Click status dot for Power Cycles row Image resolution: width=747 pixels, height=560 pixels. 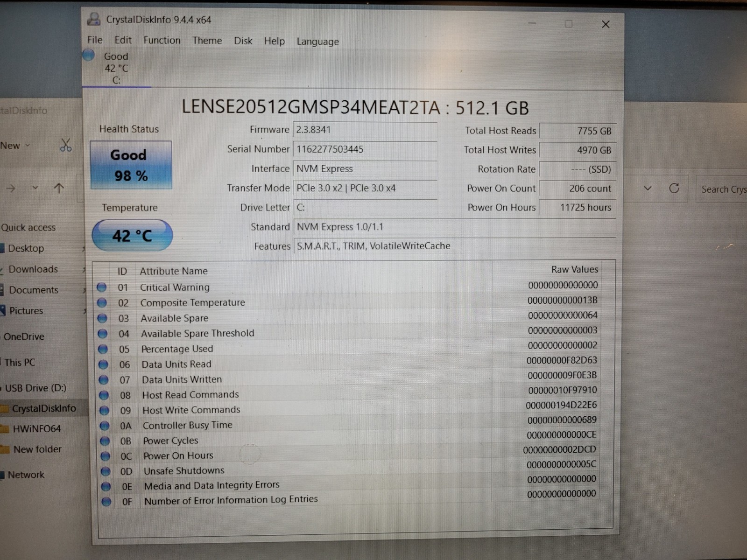[105, 441]
